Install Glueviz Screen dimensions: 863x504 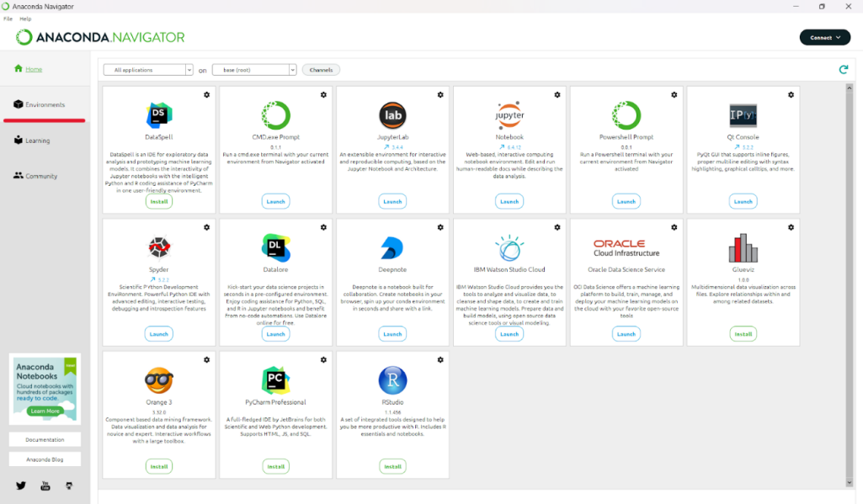pyautogui.click(x=743, y=334)
